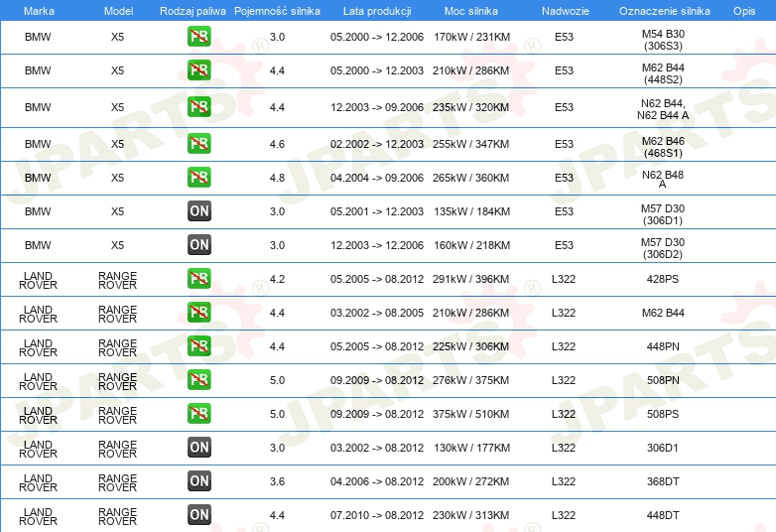This screenshot has height=532, width=776.
Task: Click the Rodzaj paliwa column header
Action: click(193, 11)
